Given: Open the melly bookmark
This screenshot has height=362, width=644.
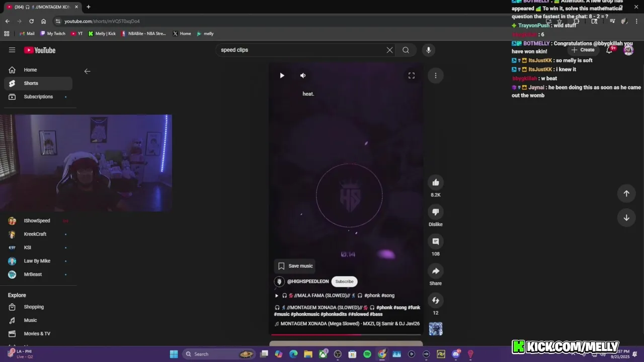Looking at the screenshot, I should point(205,34).
